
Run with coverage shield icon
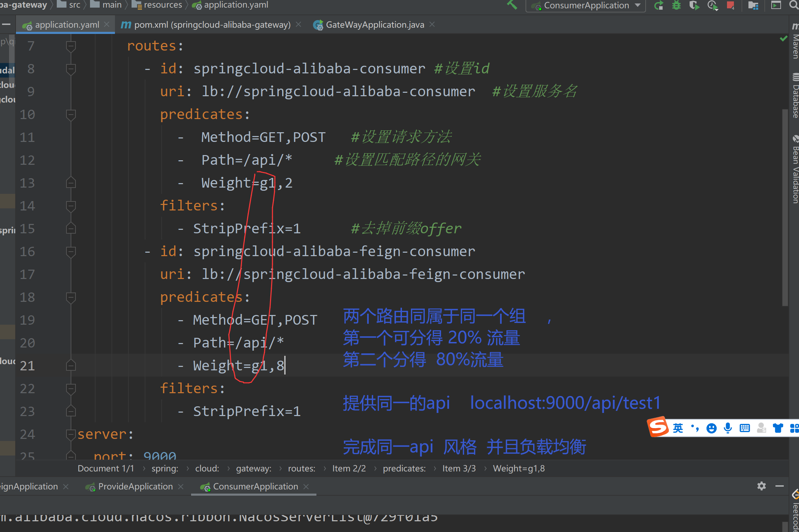[x=694, y=6]
